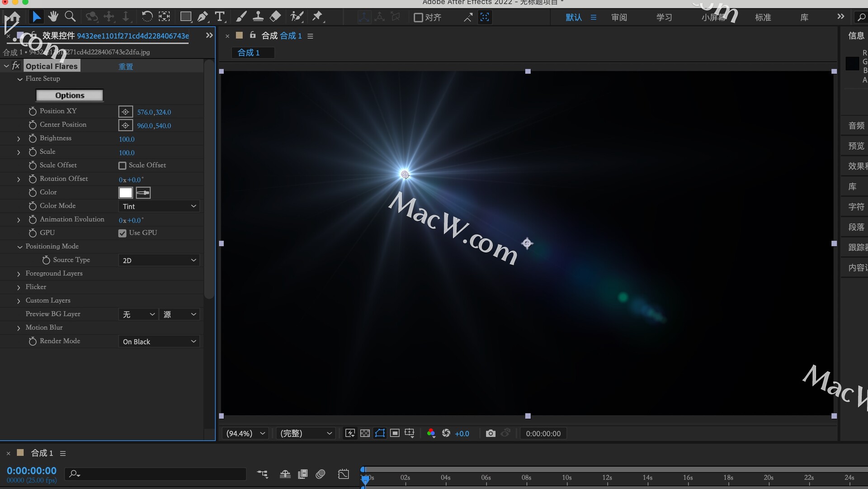Toggle transparency grid in viewer

pos(365,433)
